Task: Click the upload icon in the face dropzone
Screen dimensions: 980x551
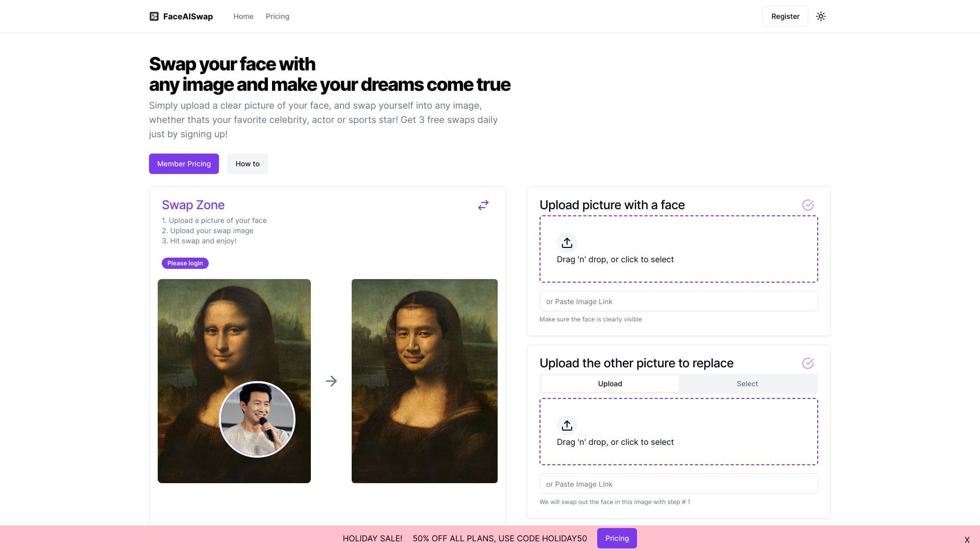Action: [567, 242]
